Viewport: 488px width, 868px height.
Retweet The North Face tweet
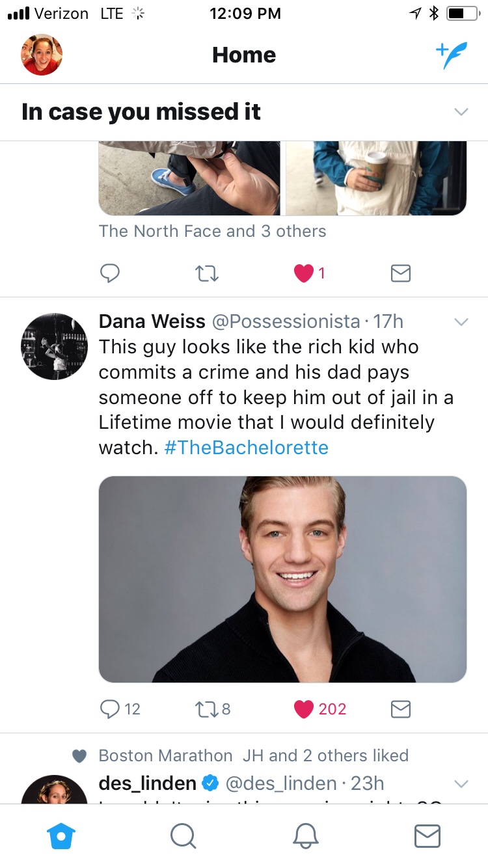click(x=206, y=273)
